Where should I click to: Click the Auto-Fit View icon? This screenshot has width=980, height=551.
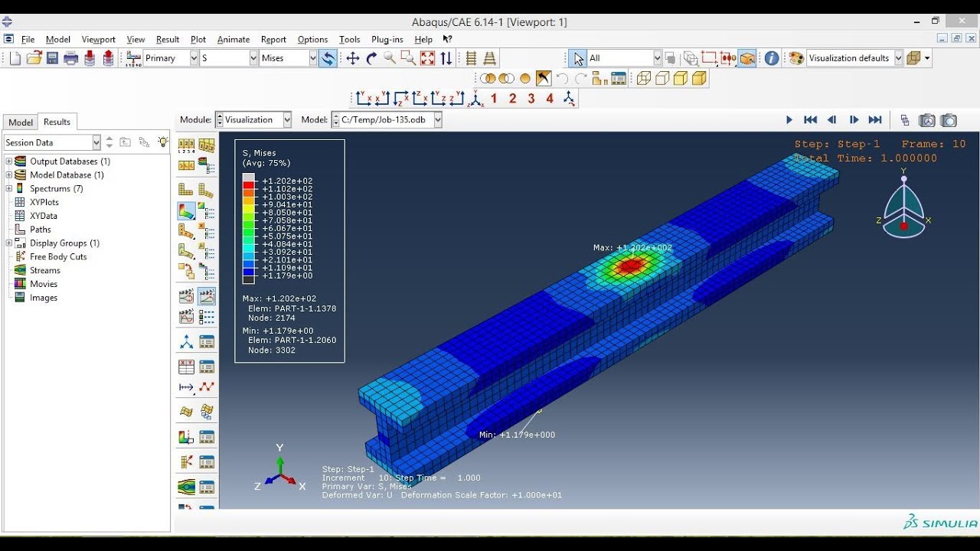coord(427,58)
